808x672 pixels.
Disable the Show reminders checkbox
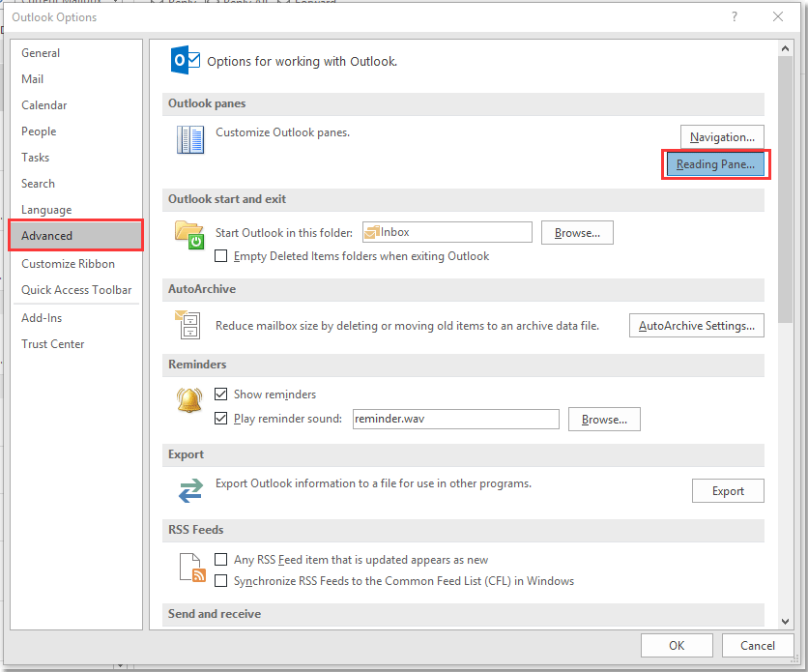(221, 394)
